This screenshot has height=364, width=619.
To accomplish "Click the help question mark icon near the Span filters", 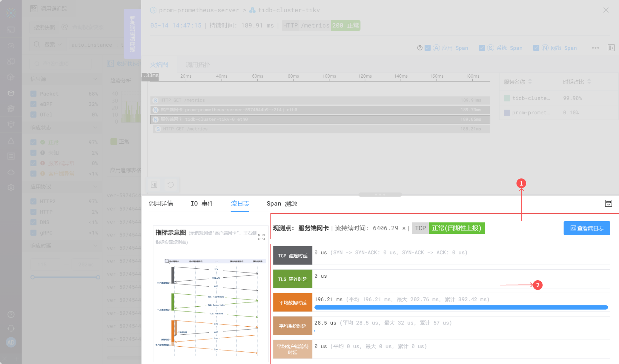I will 420,48.
